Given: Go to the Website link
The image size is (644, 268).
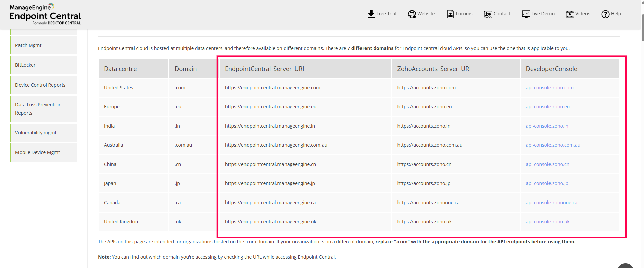Looking at the screenshot, I should [426, 14].
